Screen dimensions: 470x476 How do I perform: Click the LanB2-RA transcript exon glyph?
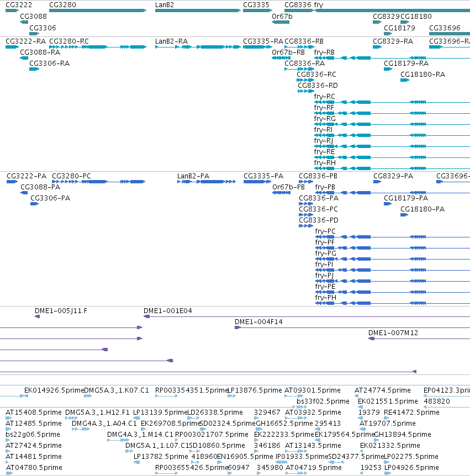pos(198,47)
